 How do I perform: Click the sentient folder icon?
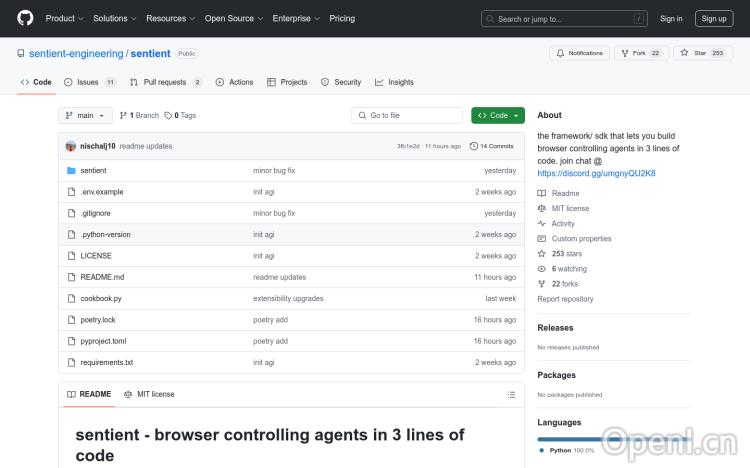coord(71,171)
